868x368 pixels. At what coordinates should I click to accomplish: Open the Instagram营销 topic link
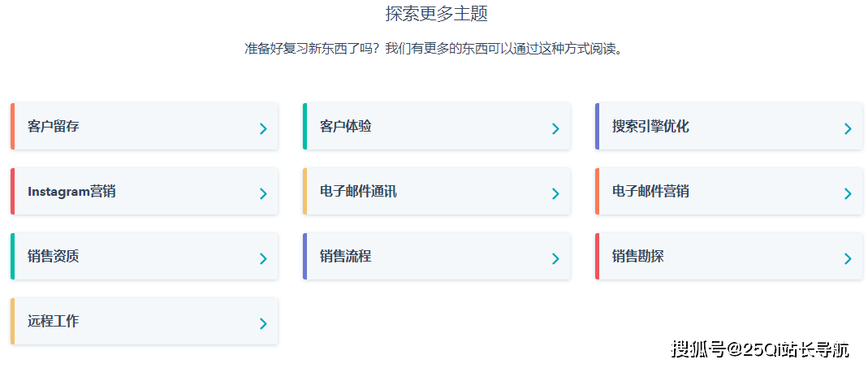71,192
